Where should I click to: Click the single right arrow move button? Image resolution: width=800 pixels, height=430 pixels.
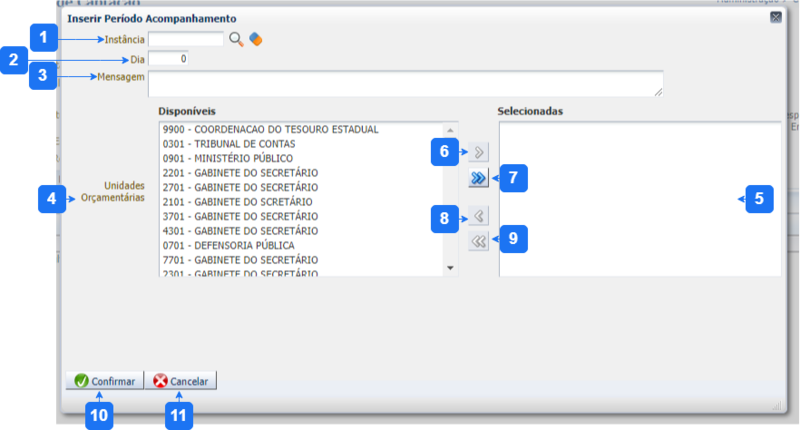pyautogui.click(x=479, y=153)
